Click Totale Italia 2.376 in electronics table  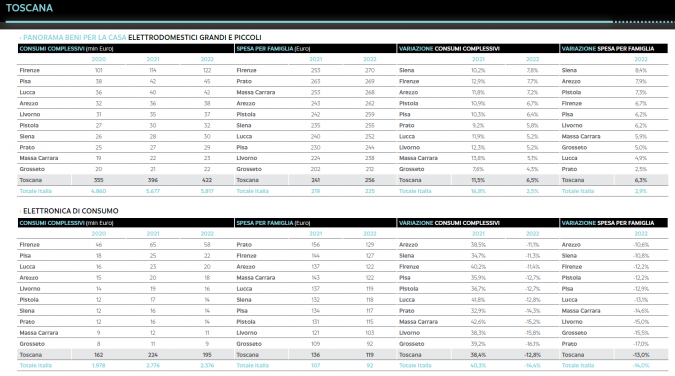click(207, 366)
